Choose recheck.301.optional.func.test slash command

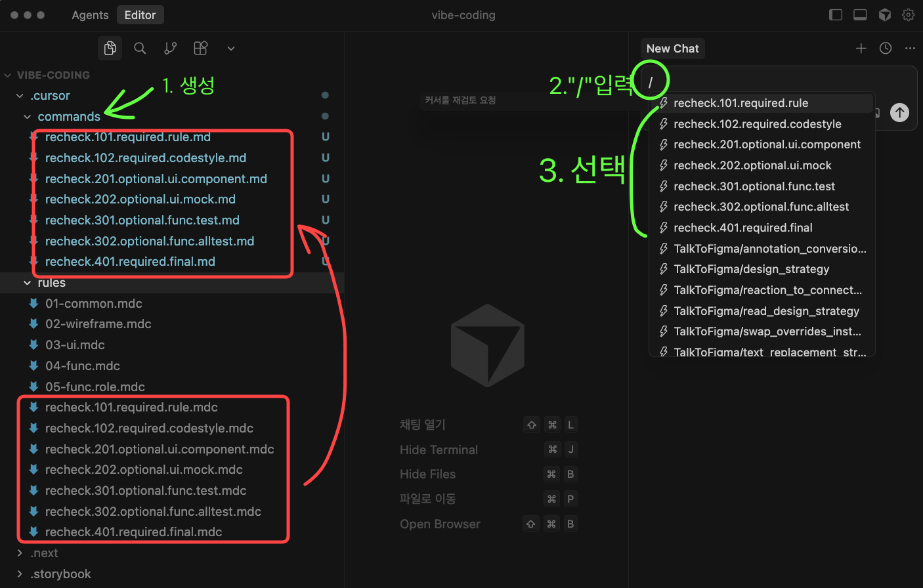coord(762,186)
